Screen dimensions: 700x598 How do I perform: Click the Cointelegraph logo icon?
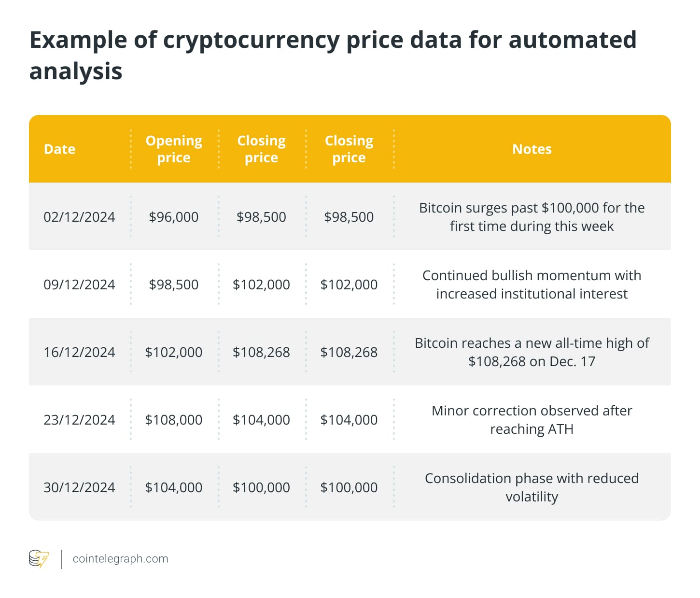pos(39,559)
